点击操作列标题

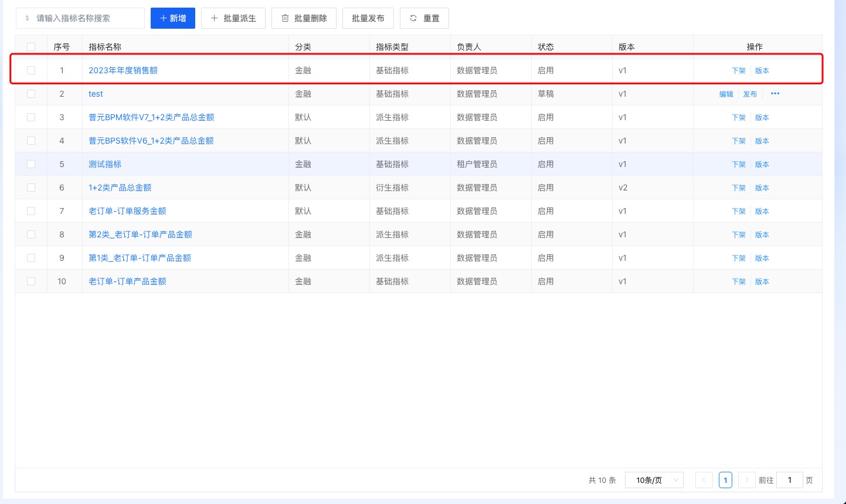[756, 46]
